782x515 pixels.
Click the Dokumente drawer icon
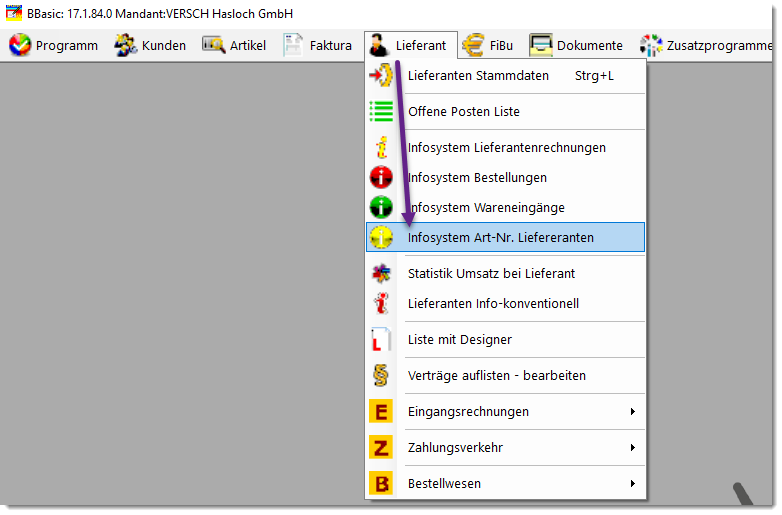coord(541,45)
